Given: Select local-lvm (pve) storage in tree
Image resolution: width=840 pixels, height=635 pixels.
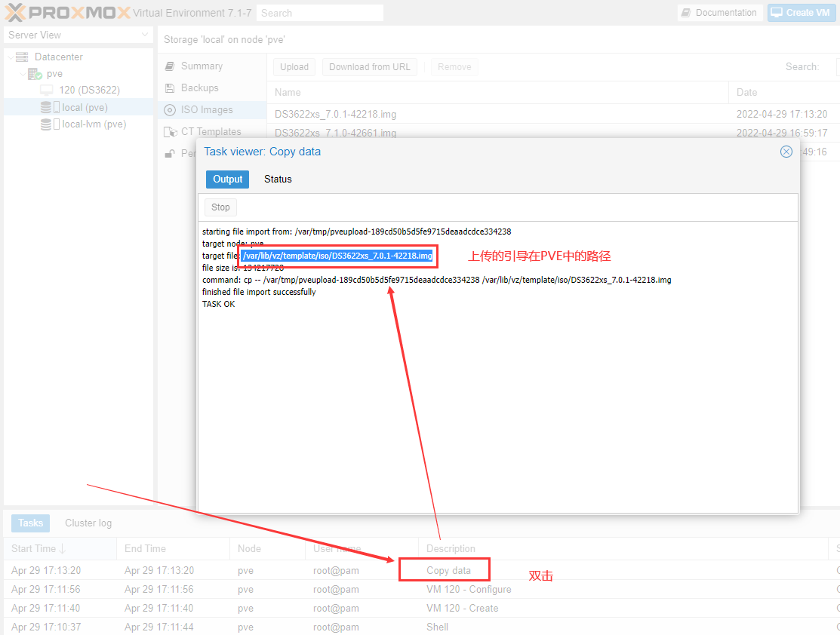Looking at the screenshot, I should [x=78, y=124].
